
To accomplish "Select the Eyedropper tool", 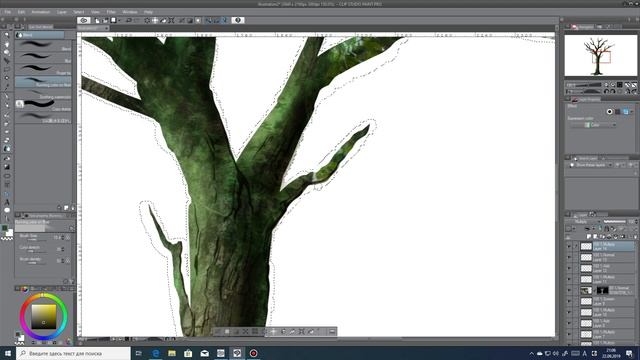I will click(x=7, y=87).
